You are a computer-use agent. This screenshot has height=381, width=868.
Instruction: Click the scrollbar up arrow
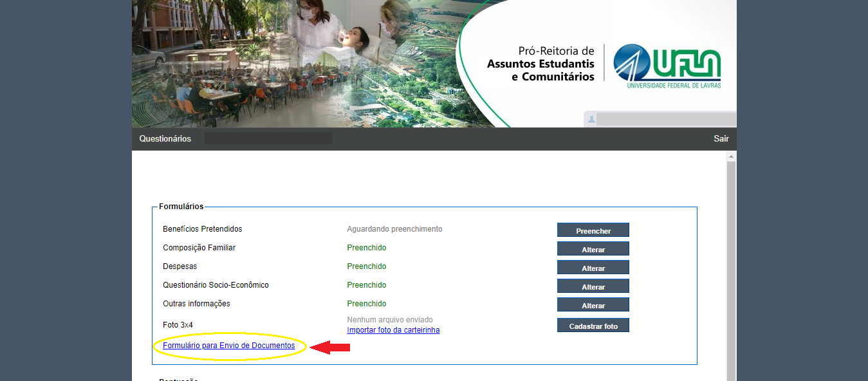pyautogui.click(x=731, y=156)
